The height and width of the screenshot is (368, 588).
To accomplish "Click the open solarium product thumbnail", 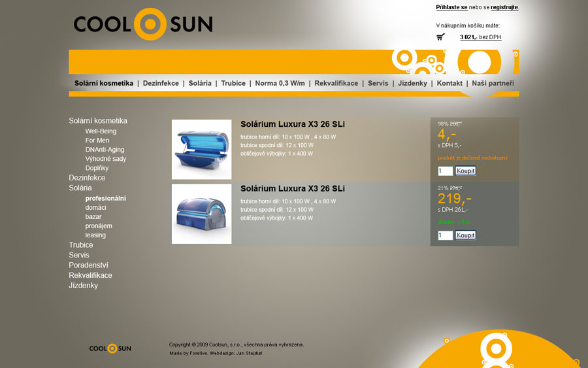I will click(202, 149).
